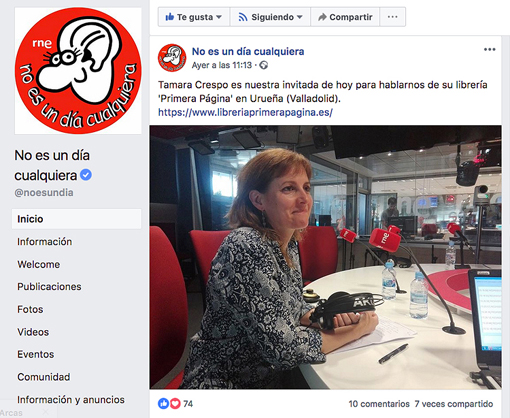Viewport: 510px width, 418px height.
Task: Select Inicio in the sidebar
Action: point(76,219)
